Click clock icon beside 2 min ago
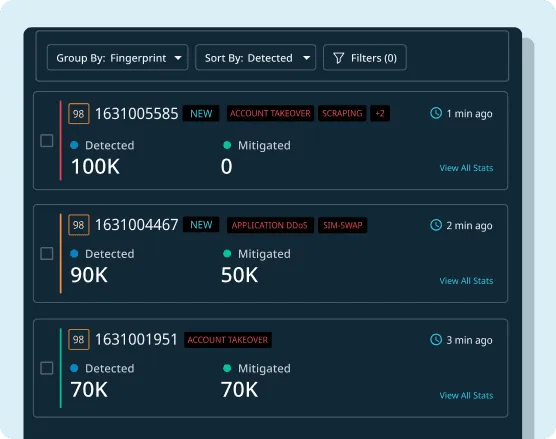556x439 pixels. [436, 225]
